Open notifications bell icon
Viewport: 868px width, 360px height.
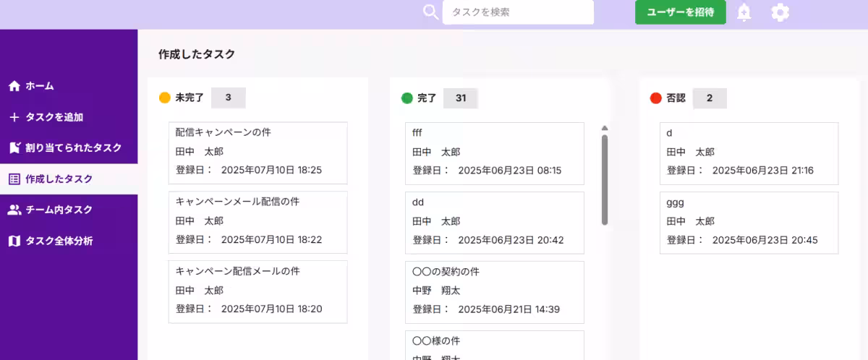(744, 12)
